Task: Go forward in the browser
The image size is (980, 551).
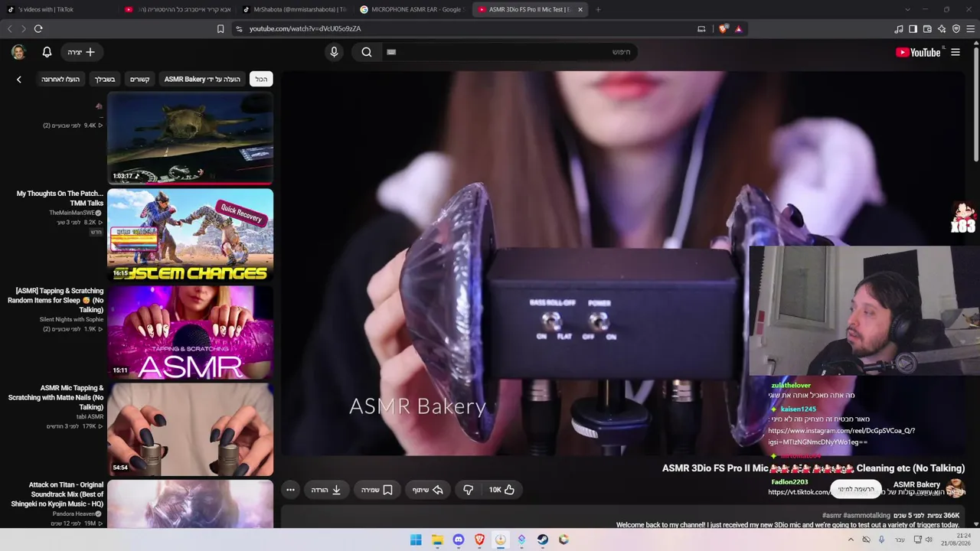Action: coord(23,28)
